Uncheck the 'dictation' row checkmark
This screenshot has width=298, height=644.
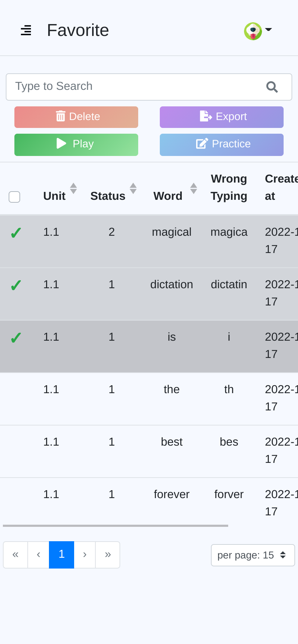pos(16,285)
